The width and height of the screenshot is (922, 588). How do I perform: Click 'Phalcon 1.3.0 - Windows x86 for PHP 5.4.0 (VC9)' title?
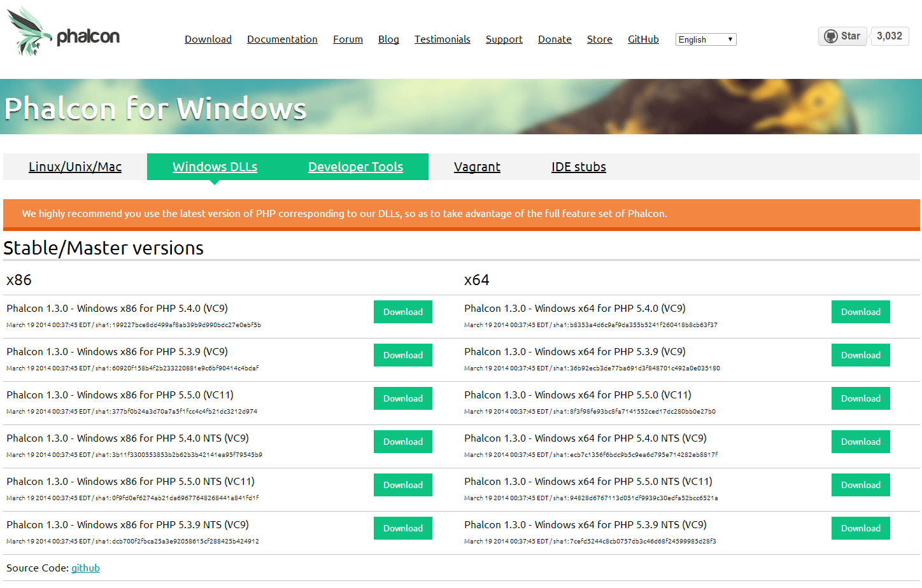coord(117,309)
